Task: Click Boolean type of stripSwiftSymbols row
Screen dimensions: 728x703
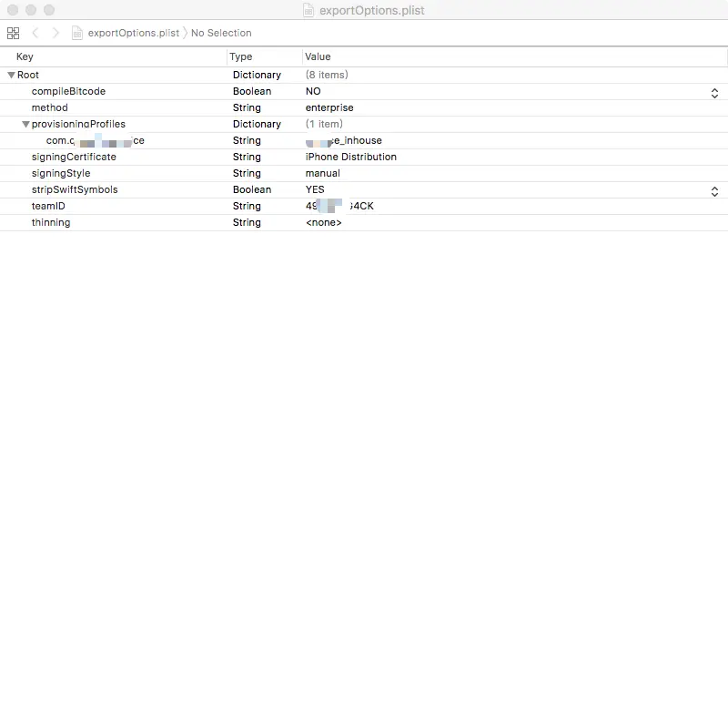Action: (252, 189)
